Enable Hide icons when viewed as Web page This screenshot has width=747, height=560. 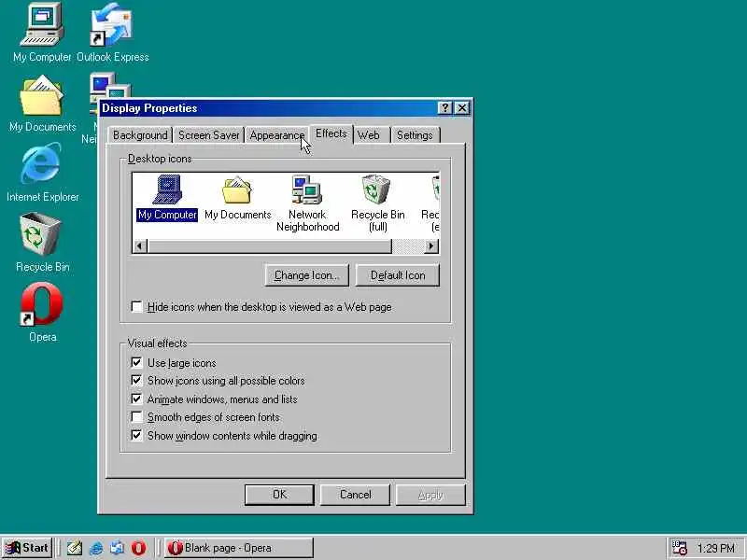coord(261,307)
